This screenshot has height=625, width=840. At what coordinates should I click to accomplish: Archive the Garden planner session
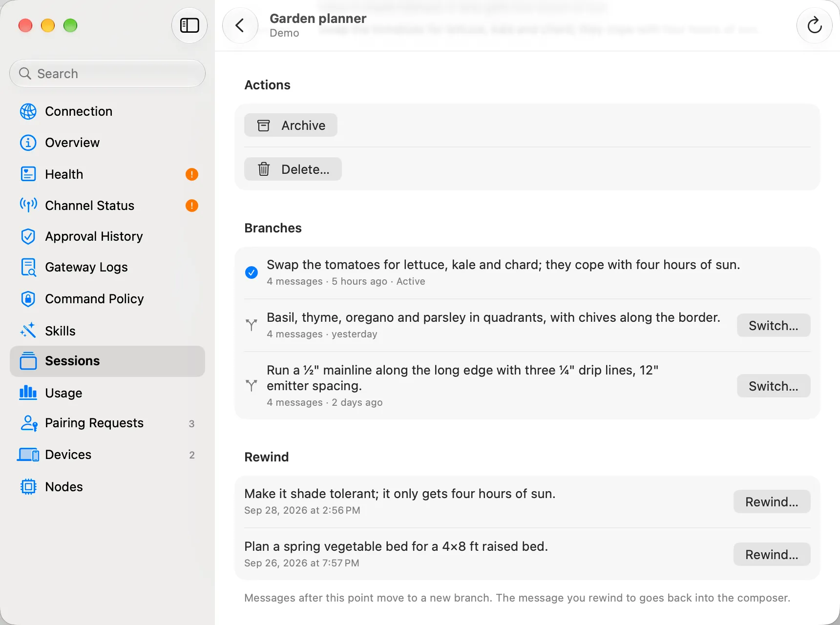click(x=291, y=125)
